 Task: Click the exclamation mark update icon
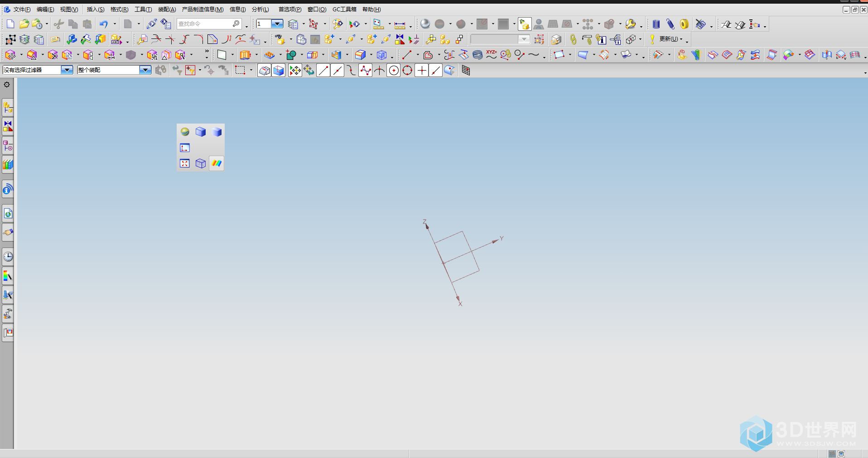[652, 39]
